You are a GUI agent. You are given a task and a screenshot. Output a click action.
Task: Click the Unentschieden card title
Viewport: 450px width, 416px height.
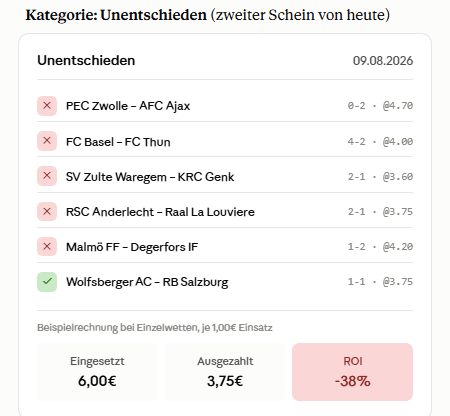coord(86,60)
